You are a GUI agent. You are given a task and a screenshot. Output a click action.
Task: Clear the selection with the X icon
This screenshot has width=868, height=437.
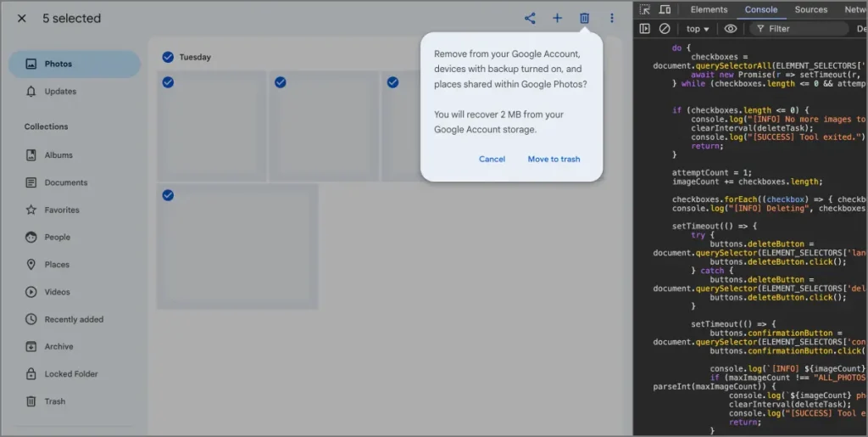pyautogui.click(x=21, y=19)
